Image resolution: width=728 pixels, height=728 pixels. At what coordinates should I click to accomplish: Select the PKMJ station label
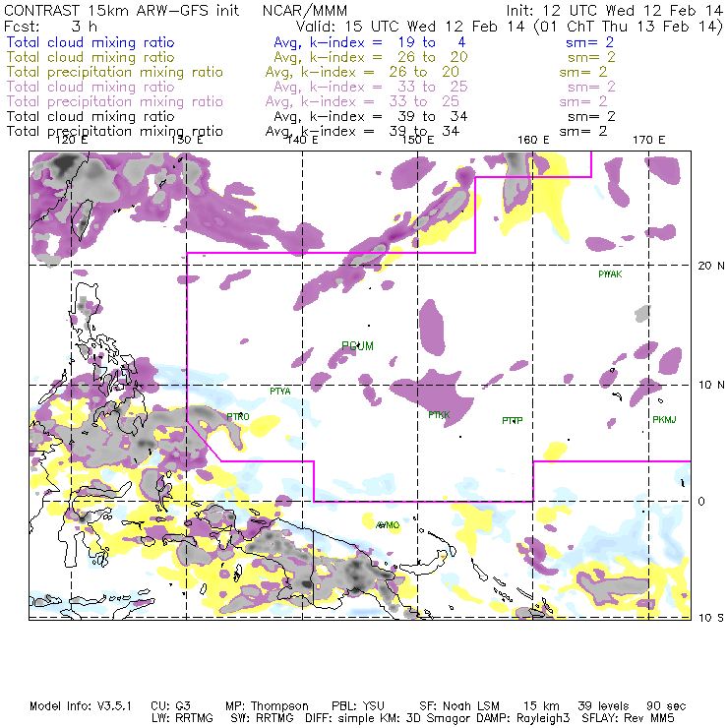664,420
